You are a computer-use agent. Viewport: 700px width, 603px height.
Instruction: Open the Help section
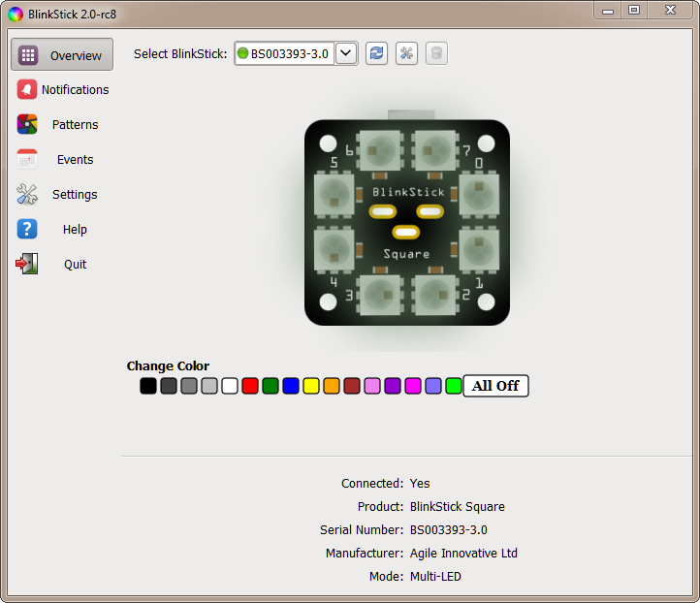62,230
